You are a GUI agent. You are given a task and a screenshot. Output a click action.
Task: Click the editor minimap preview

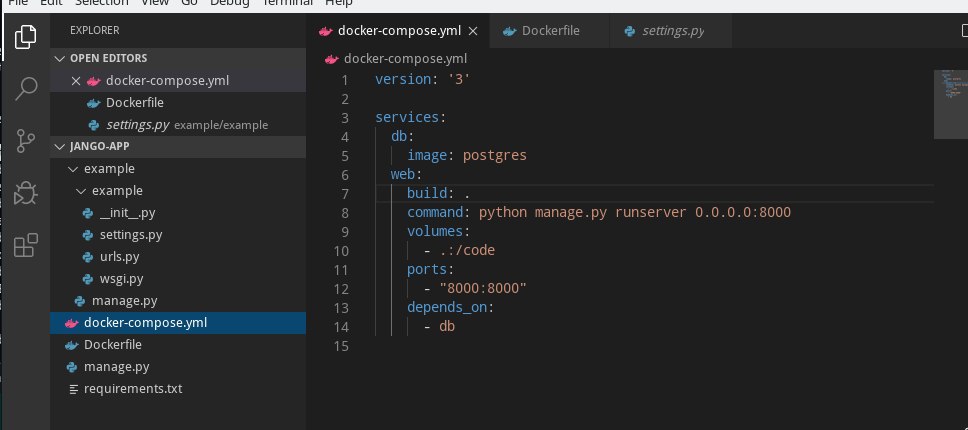coord(951,104)
